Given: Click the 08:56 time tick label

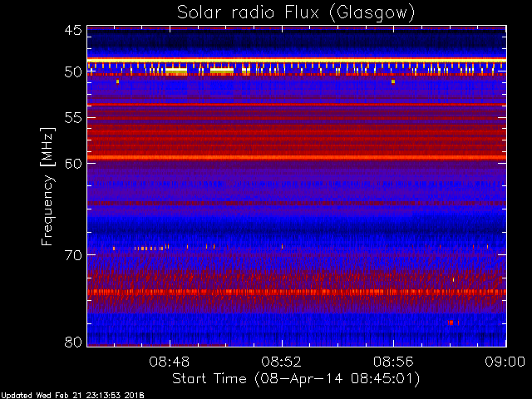Looking at the screenshot, I should click(393, 362).
